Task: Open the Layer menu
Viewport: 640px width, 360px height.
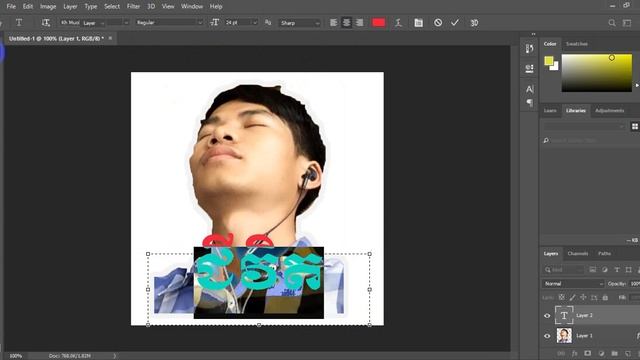Action: [x=70, y=7]
